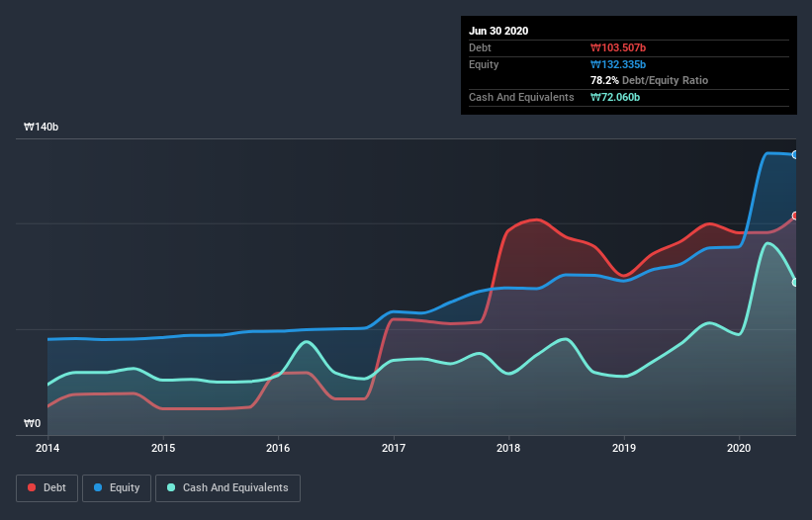Click the ₩72.060b cash value

(x=615, y=97)
